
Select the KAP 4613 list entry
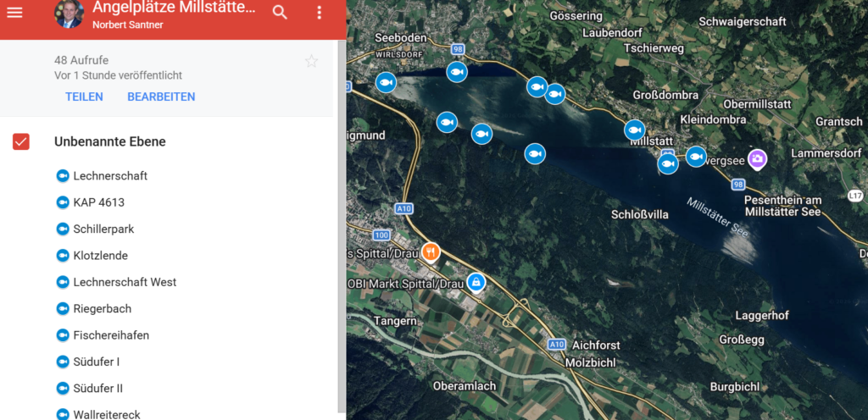[x=98, y=202]
